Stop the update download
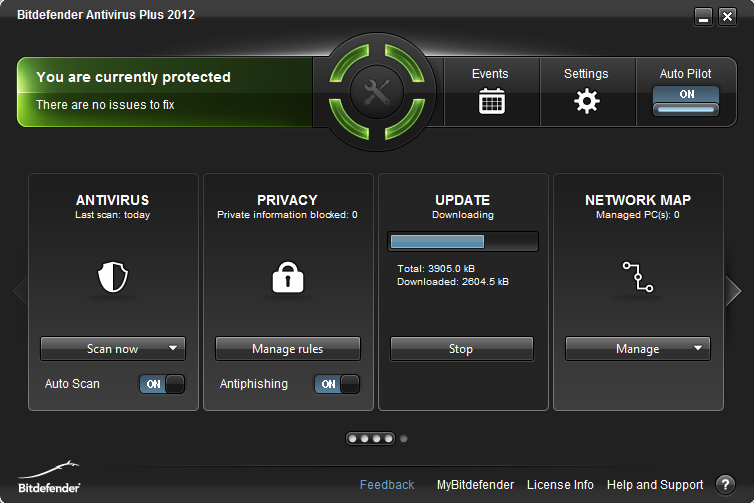 (462, 349)
